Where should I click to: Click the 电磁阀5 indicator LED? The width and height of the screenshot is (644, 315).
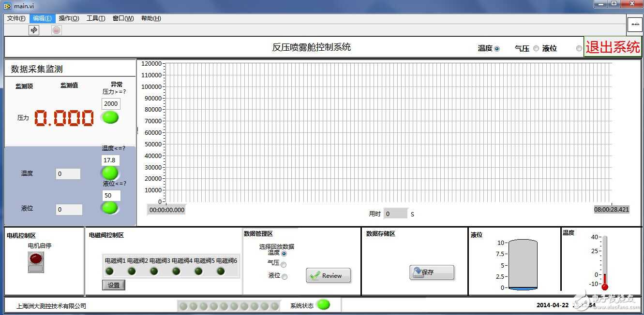click(198, 271)
